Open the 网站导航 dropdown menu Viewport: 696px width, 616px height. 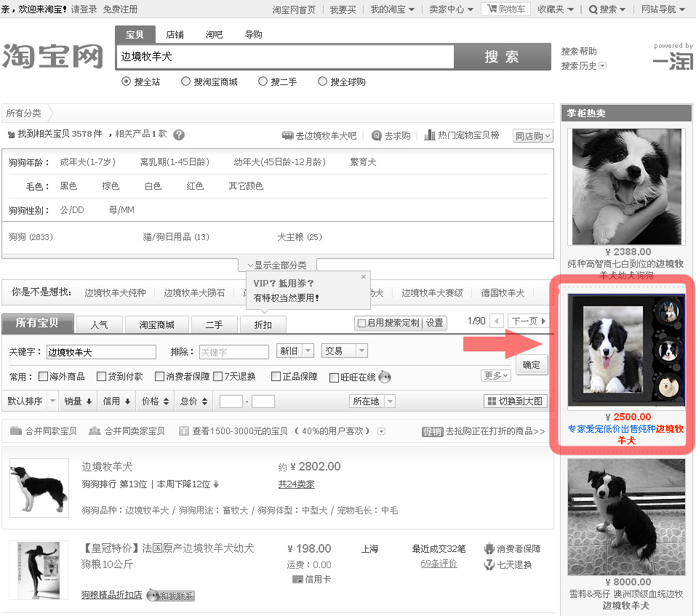click(x=663, y=9)
